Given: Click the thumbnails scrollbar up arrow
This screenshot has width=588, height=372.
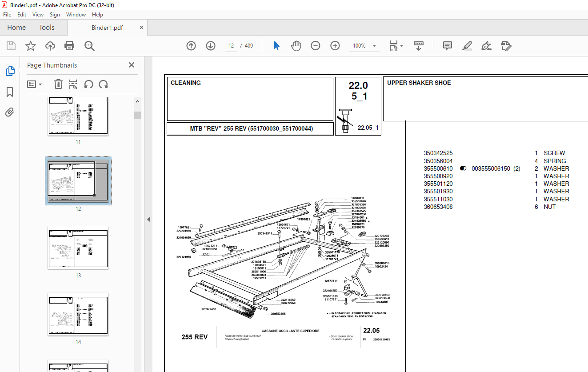Looking at the screenshot, I should click(x=138, y=101).
